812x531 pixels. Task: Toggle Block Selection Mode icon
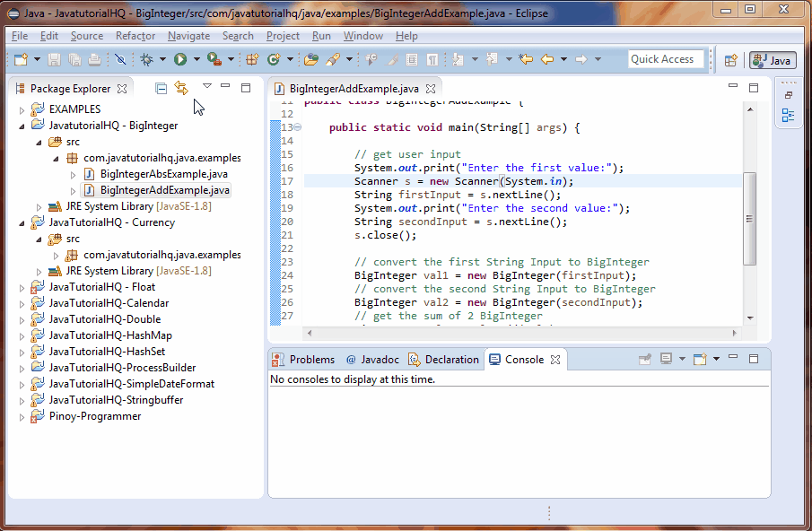pyautogui.click(x=412, y=59)
